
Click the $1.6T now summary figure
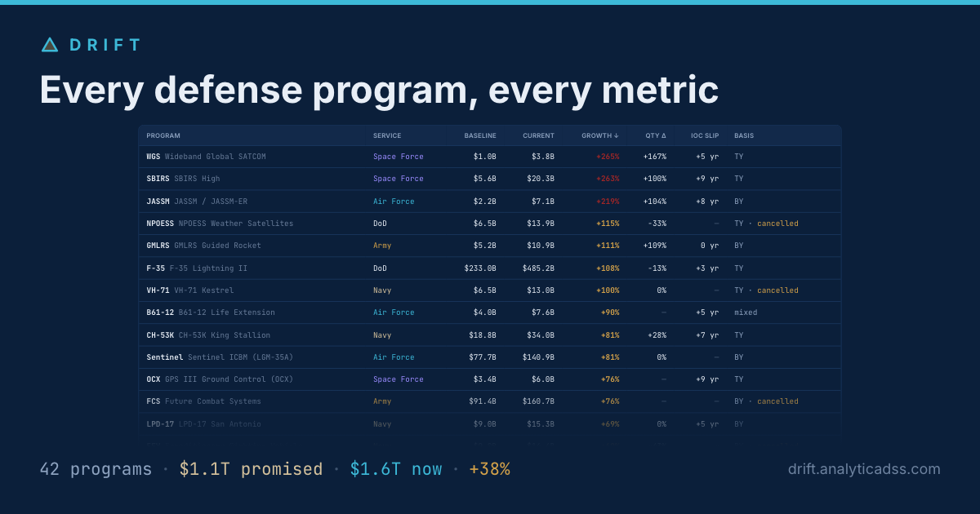[396, 469]
